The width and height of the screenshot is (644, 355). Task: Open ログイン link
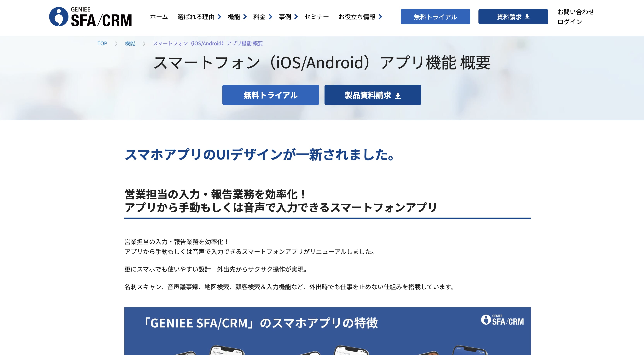(570, 22)
